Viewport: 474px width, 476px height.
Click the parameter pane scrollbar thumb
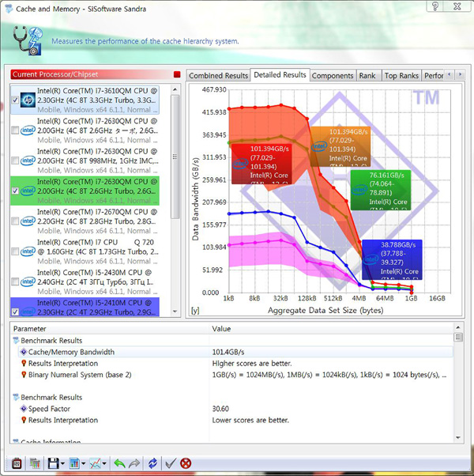(x=458, y=338)
